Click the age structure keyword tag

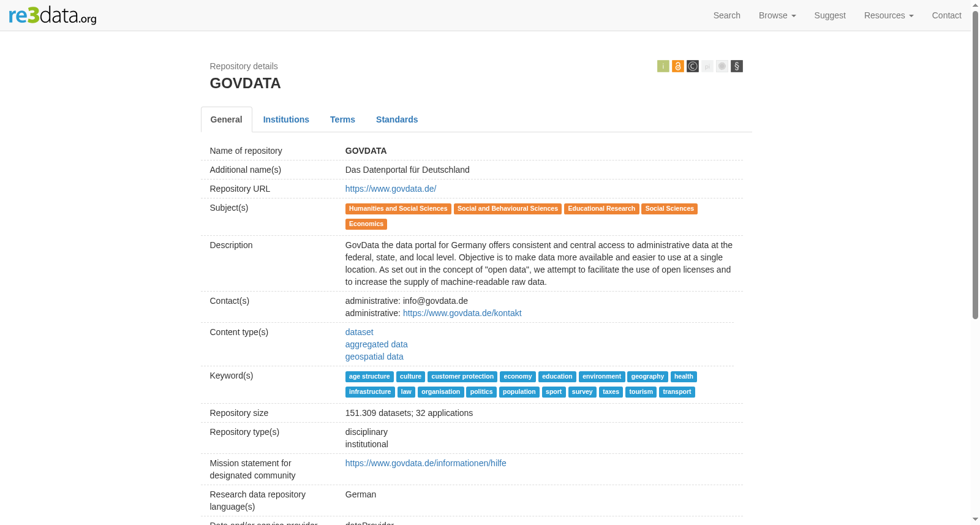coord(369,377)
